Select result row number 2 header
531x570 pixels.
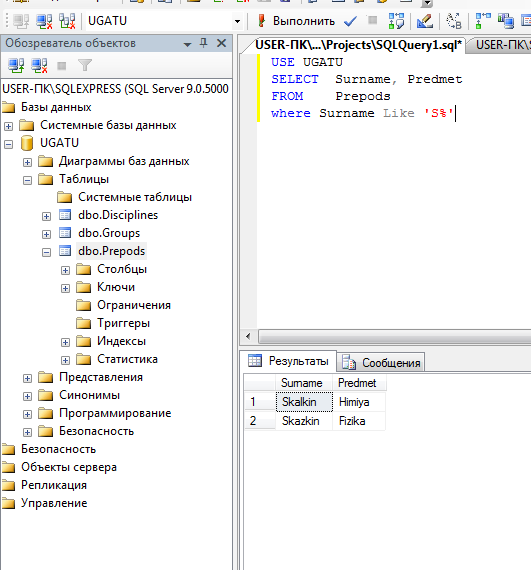coord(260,421)
